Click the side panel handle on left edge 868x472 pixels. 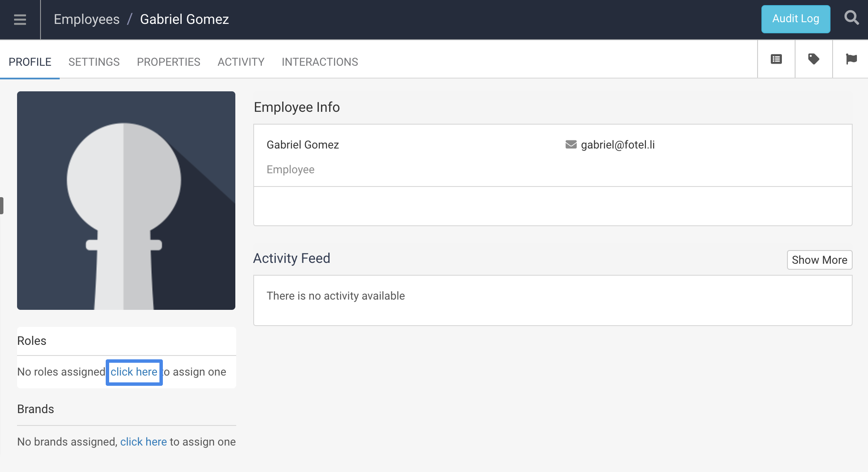[2, 206]
